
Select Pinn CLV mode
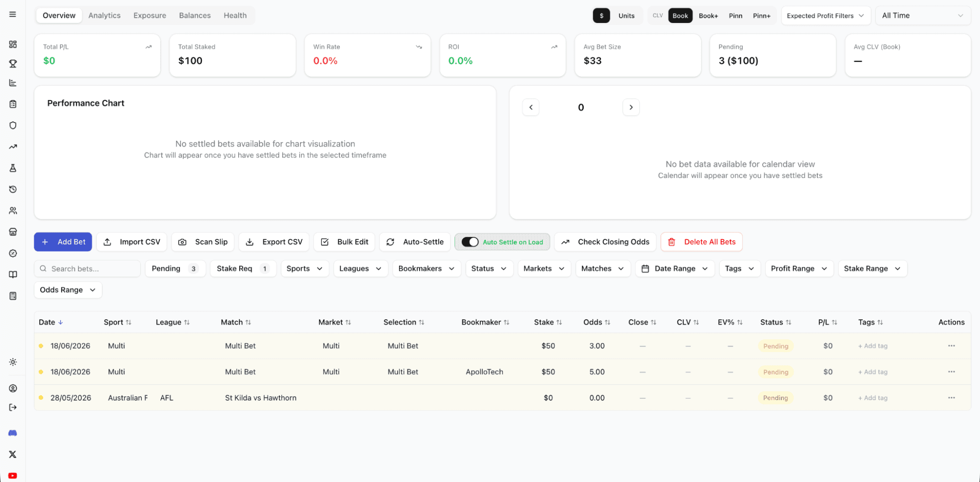pyautogui.click(x=735, y=16)
